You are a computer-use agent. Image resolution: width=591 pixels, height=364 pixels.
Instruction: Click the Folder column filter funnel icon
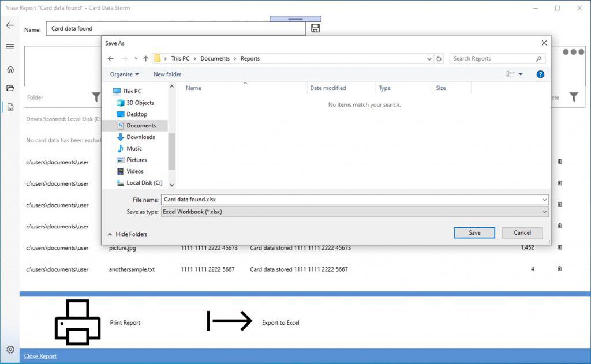(x=96, y=97)
